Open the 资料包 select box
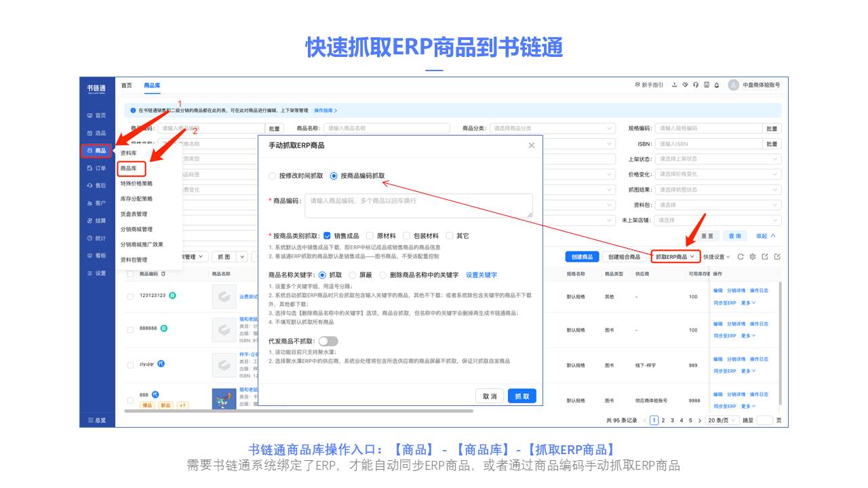Viewport: 868px width, 488px height. (x=718, y=205)
